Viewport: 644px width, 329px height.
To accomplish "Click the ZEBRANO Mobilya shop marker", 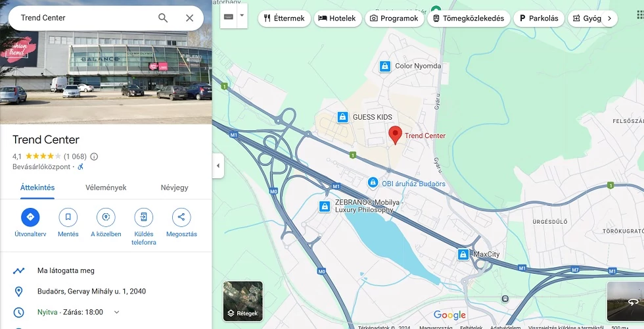I will pos(325,207).
